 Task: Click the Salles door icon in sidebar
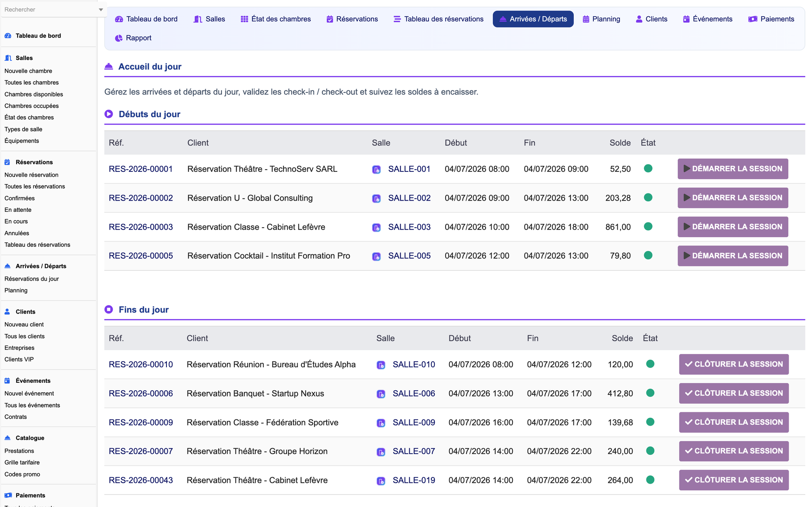[8, 58]
